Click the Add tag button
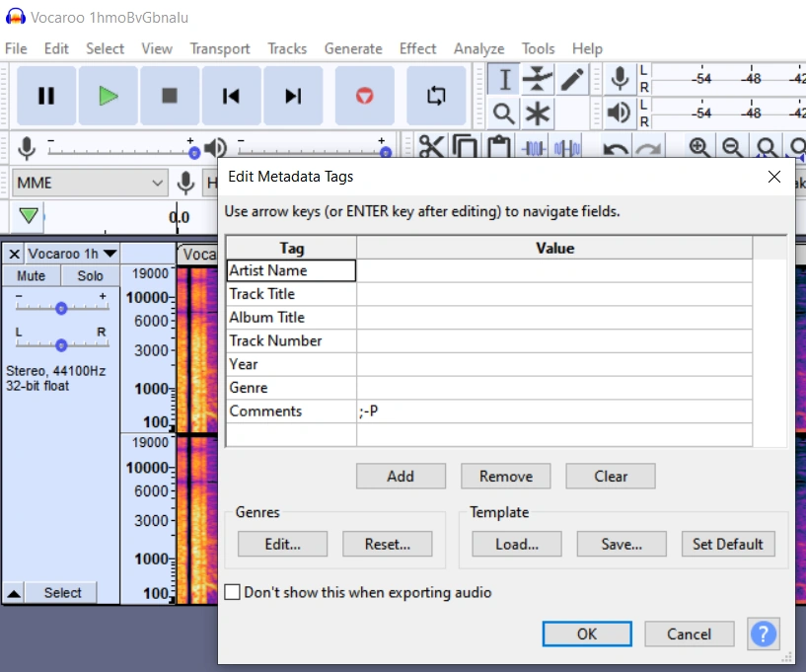 click(x=401, y=476)
